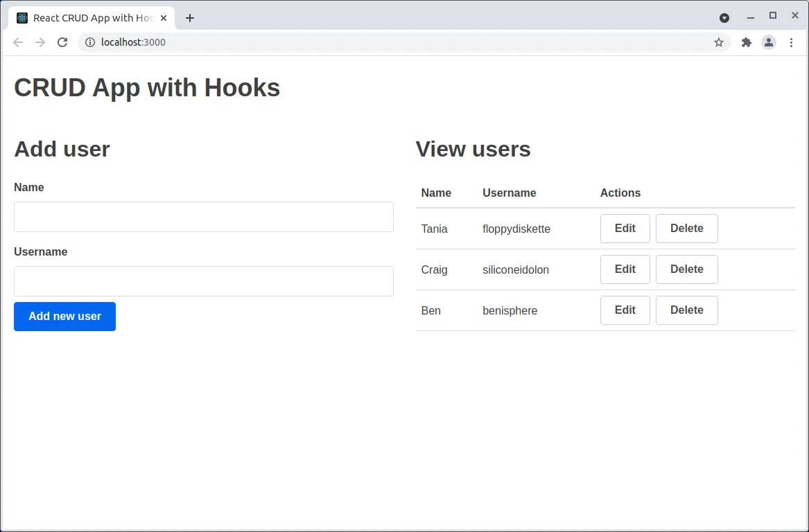
Task: Delete the Ben user row
Action: tap(687, 310)
